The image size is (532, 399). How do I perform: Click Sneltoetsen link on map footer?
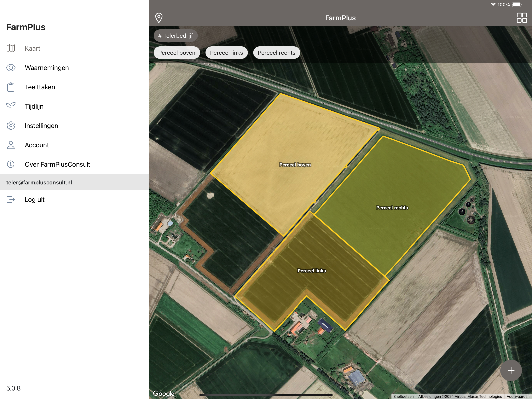tap(403, 396)
